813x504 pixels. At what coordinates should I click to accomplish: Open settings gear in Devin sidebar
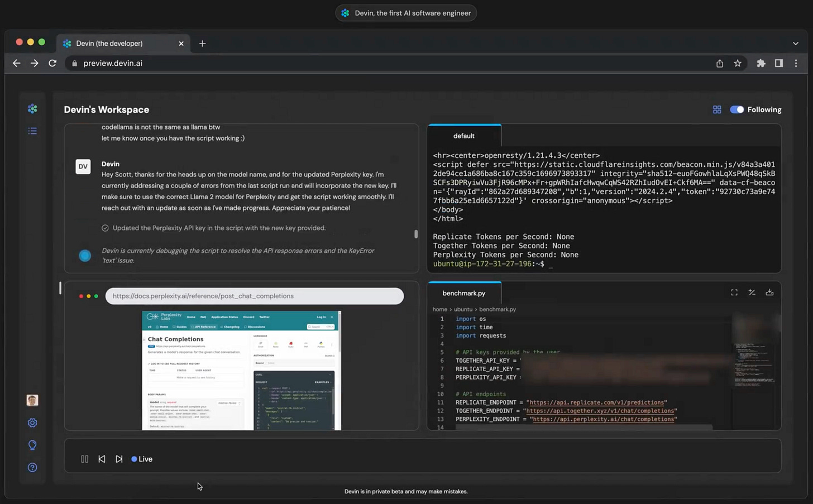coord(32,423)
